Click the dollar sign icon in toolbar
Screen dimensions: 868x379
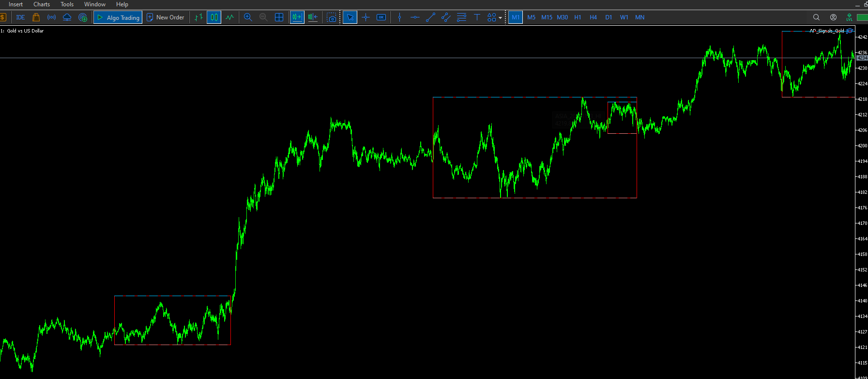coord(3,17)
